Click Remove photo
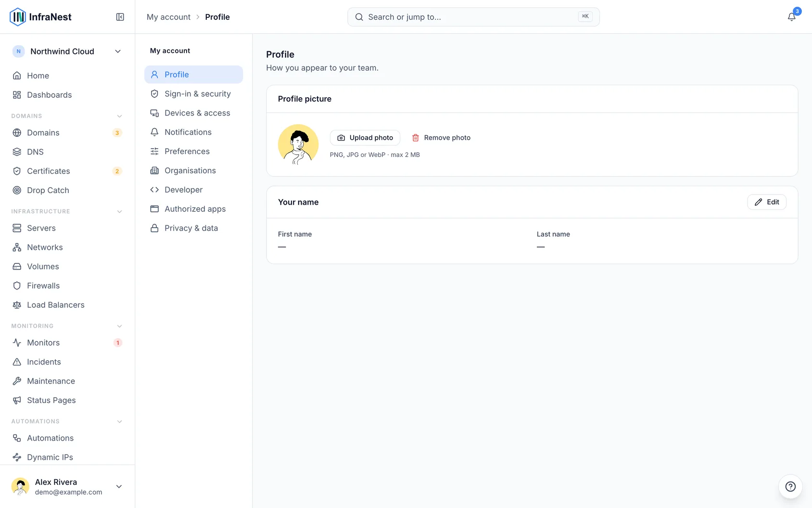 tap(441, 138)
